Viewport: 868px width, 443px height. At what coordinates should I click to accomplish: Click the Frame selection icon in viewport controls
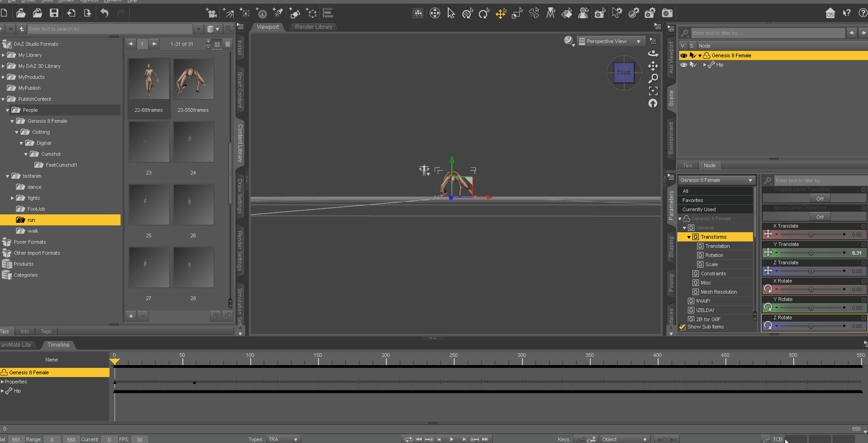pyautogui.click(x=653, y=91)
